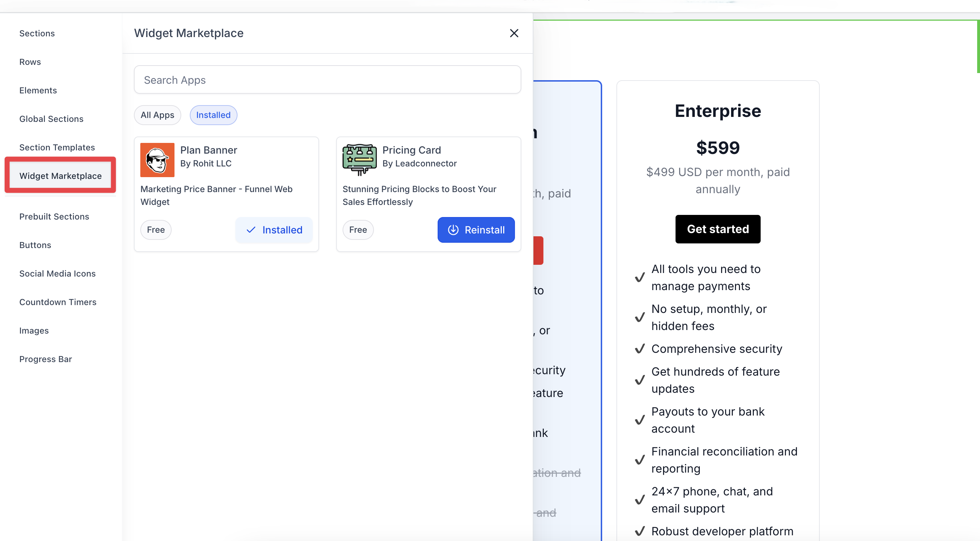Click the Free tag on Pricing Card
Screen dimensions: 980x541
(x=358, y=230)
